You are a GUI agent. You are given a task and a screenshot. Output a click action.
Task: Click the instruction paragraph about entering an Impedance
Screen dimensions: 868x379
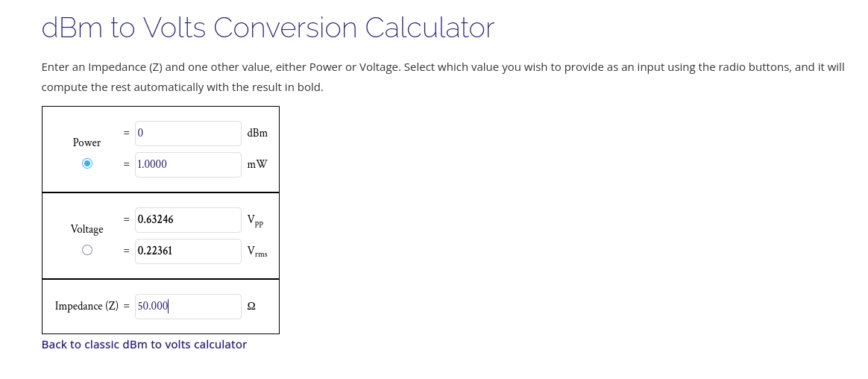(x=443, y=77)
